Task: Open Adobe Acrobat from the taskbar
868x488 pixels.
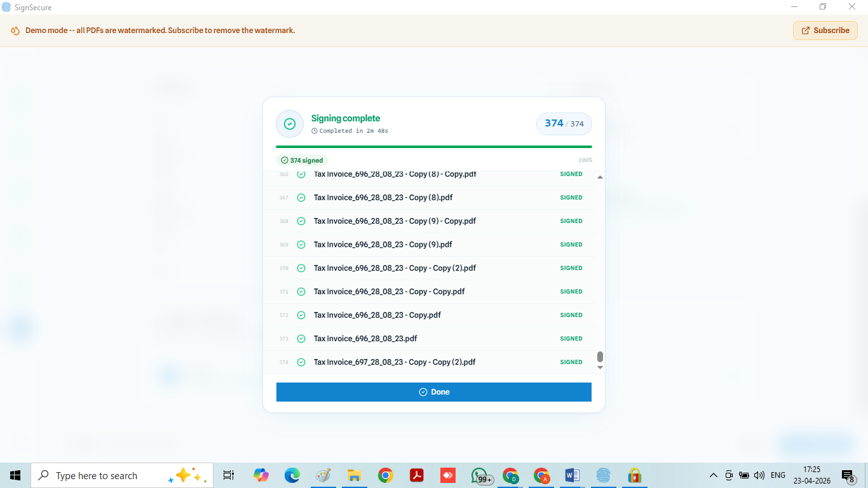Action: (416, 475)
